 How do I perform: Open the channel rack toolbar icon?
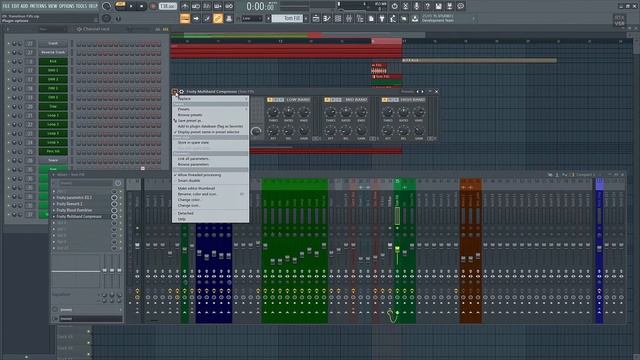tap(338, 18)
